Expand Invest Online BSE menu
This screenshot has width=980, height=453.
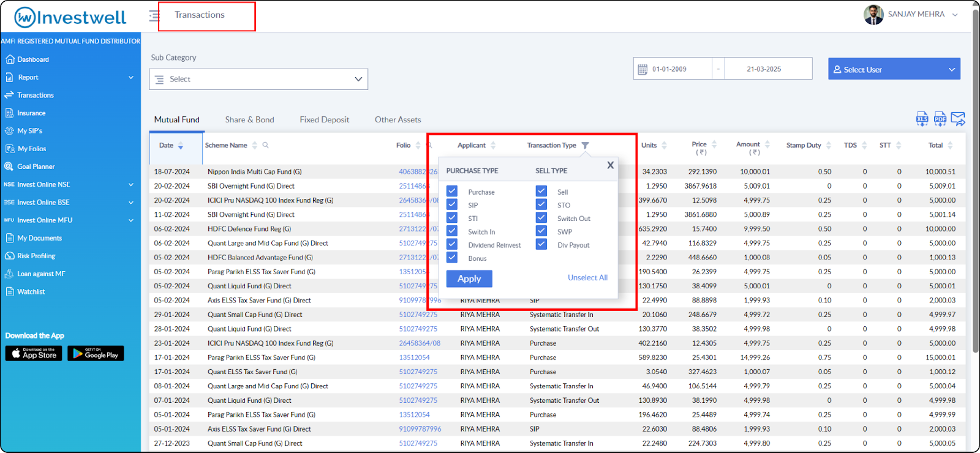tap(70, 202)
